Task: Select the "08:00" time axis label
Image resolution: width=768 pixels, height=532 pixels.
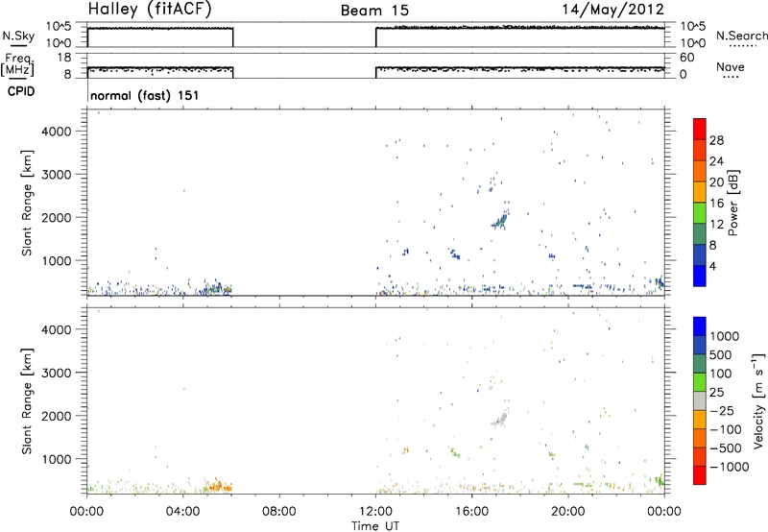Action: (x=279, y=512)
